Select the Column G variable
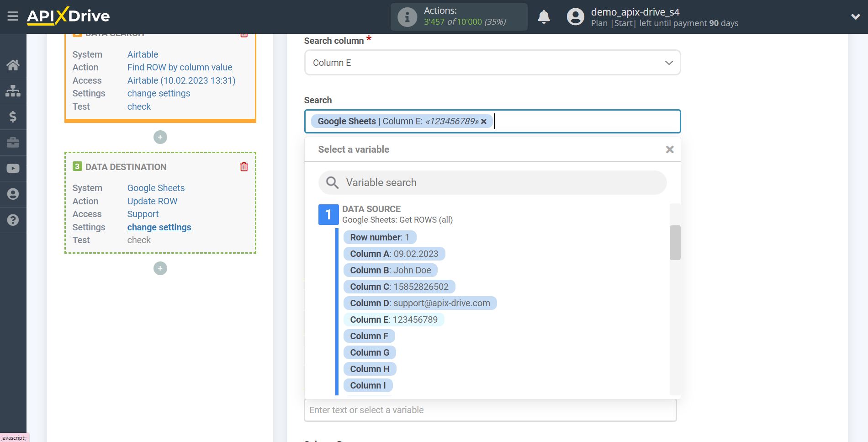Screen dimensions: 868x442 [370, 352]
